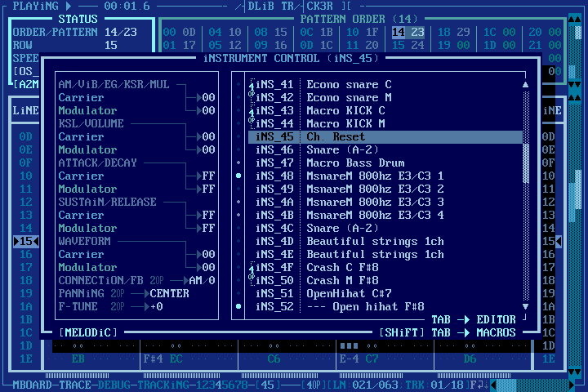Click pattern line 10 in left column
The height and width of the screenshot is (392, 588).
tap(26, 176)
